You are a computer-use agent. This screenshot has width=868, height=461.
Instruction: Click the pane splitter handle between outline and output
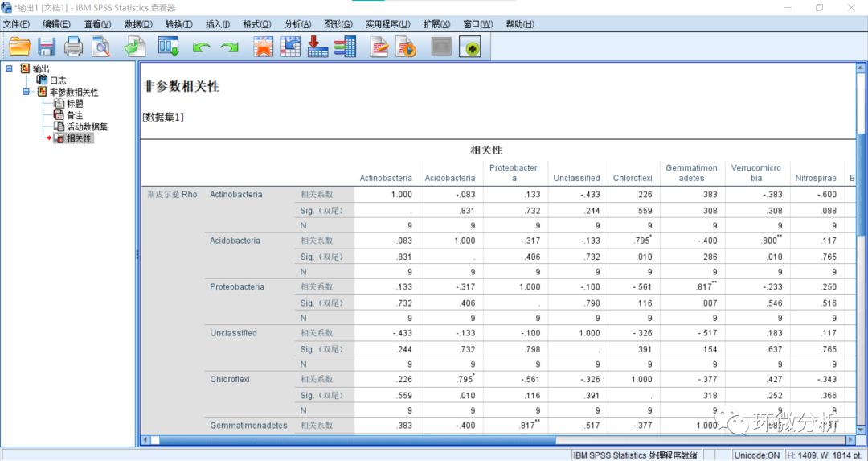137,254
